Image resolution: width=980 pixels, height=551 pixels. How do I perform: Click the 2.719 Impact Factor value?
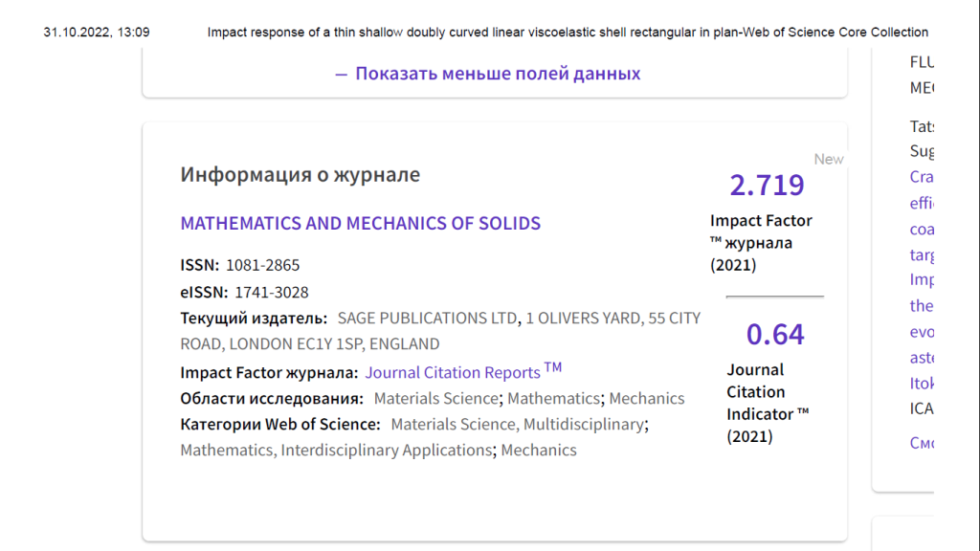point(767,185)
